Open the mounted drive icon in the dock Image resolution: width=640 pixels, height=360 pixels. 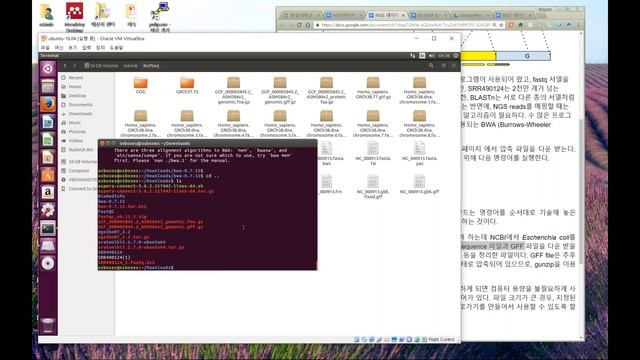point(48,246)
